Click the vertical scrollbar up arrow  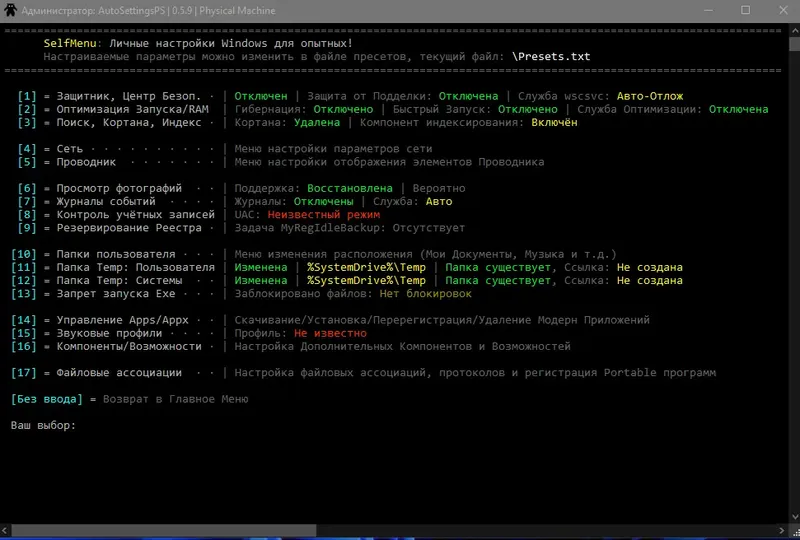point(794,30)
